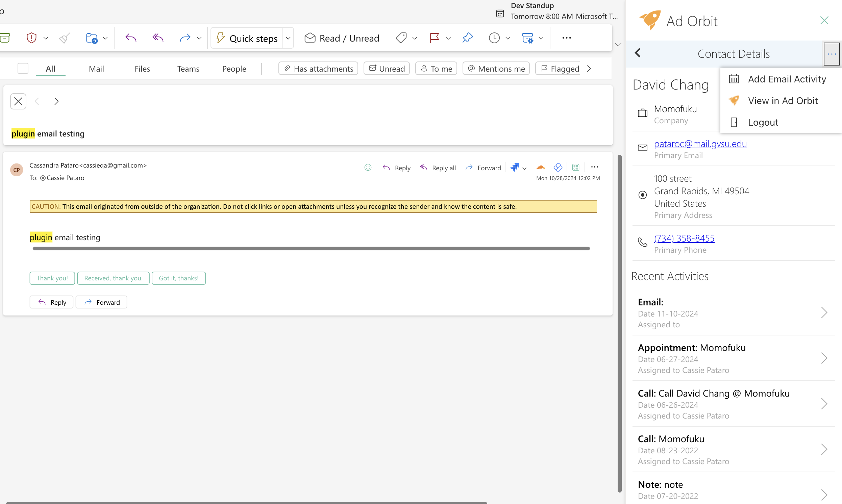Click the Snooze clock icon
Viewport: 842px width, 504px height.
[x=494, y=38]
